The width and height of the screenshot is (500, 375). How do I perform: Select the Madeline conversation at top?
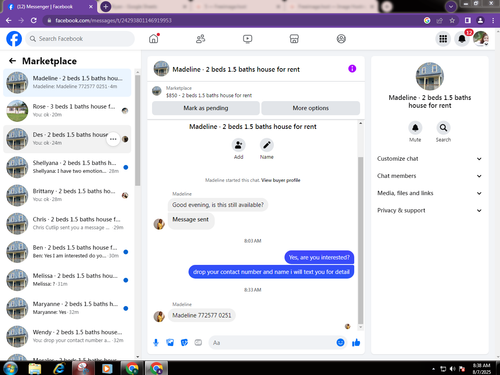(67, 82)
